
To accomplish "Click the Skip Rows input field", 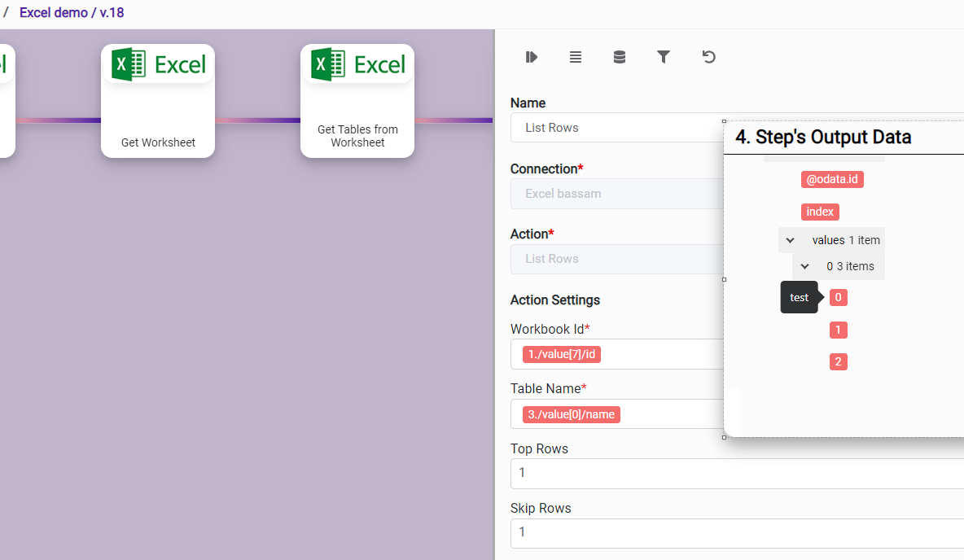I will (733, 532).
